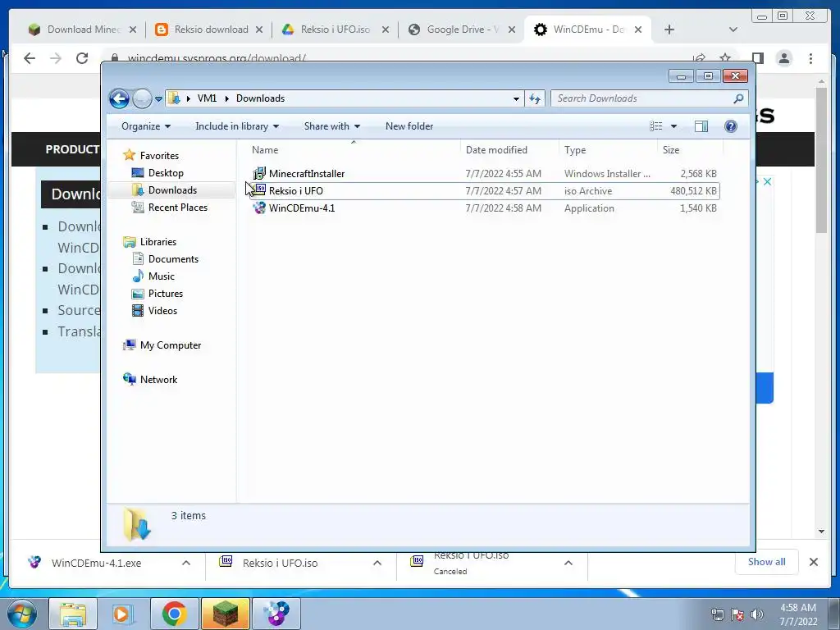Open Chrome tab search chevron
Viewport: 840px width, 630px height.
click(733, 30)
